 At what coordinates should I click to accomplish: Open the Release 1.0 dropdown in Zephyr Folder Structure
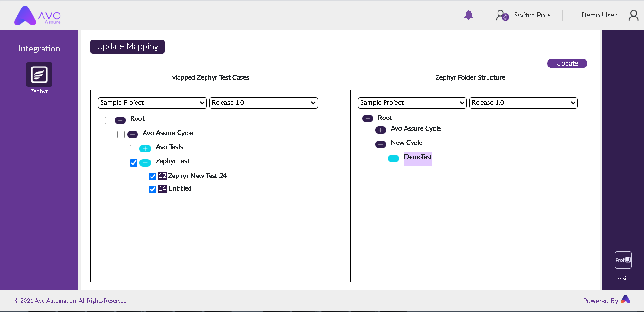524,103
